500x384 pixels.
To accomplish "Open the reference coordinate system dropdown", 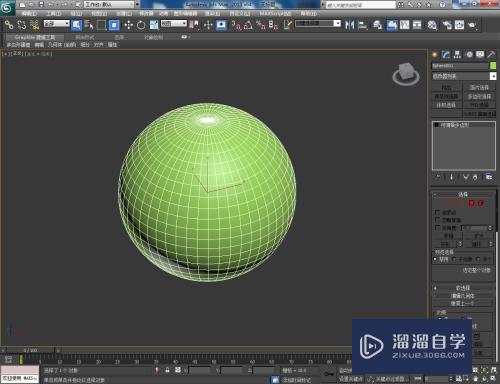I will pos(173,24).
